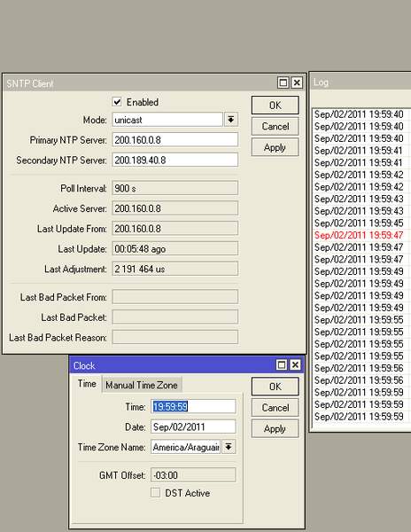Screen dimensions: 411x532
Task: Select the Time tab in Clock
Action: (87, 384)
